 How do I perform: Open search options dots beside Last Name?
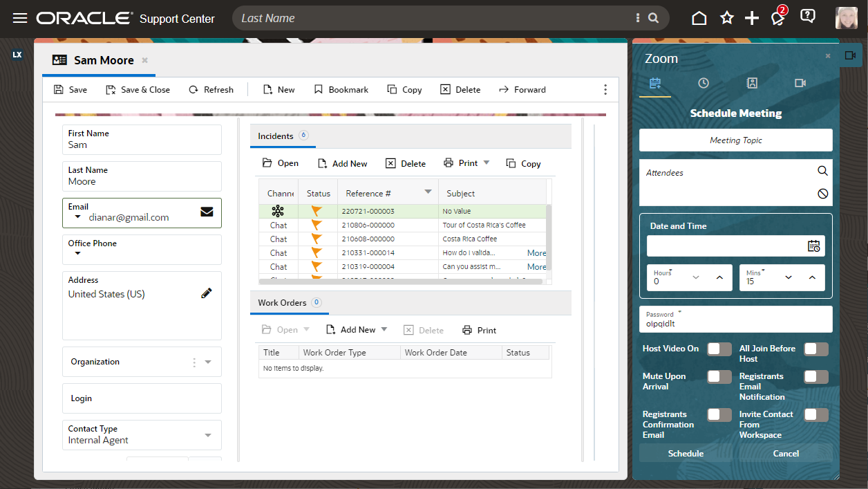click(x=638, y=18)
